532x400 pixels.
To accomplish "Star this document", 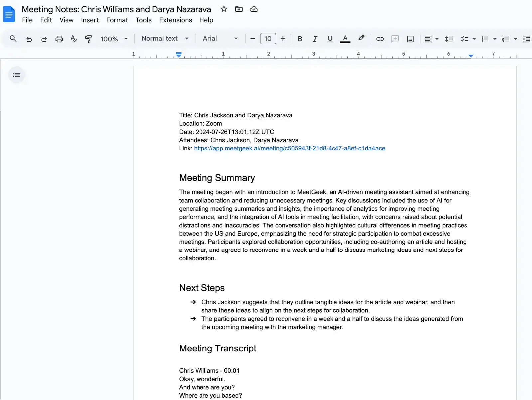I will point(224,9).
